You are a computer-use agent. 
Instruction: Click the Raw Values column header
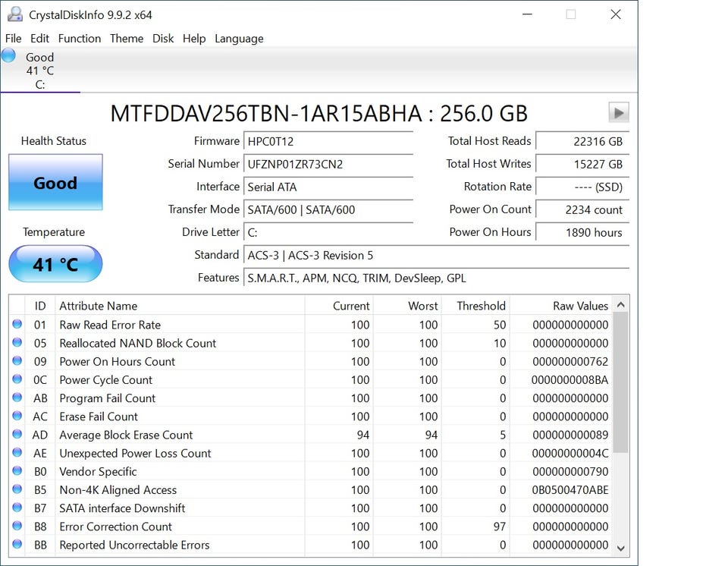(561, 306)
